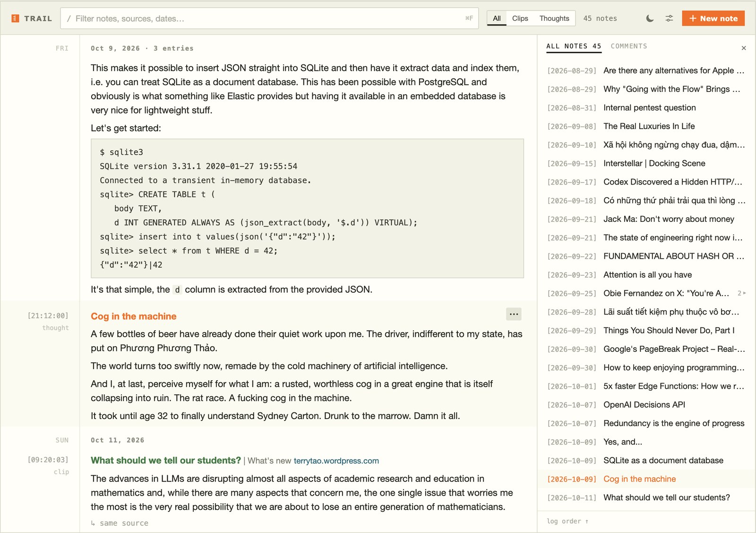
Task: Open '5x faster Edge Functions' note
Action: click(646, 386)
